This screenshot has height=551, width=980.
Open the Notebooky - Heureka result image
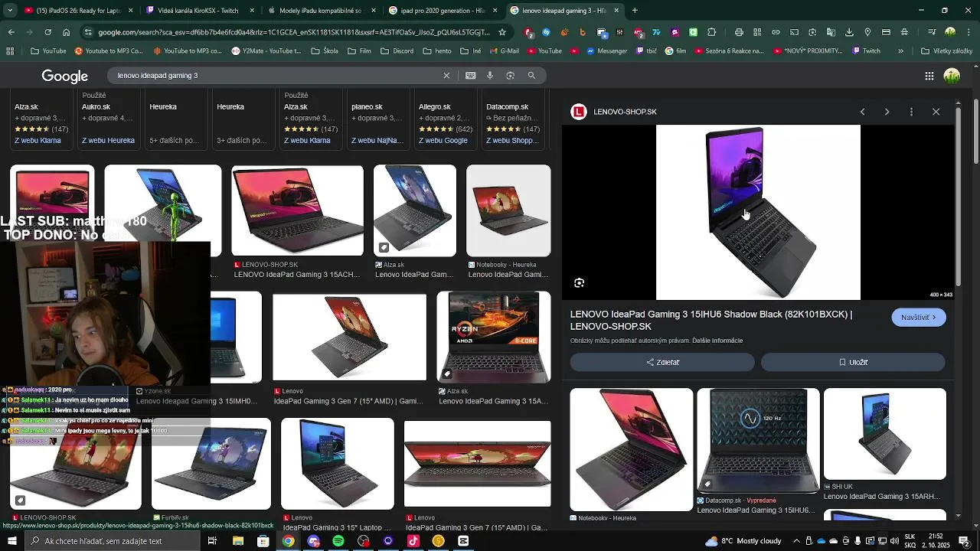tap(508, 210)
